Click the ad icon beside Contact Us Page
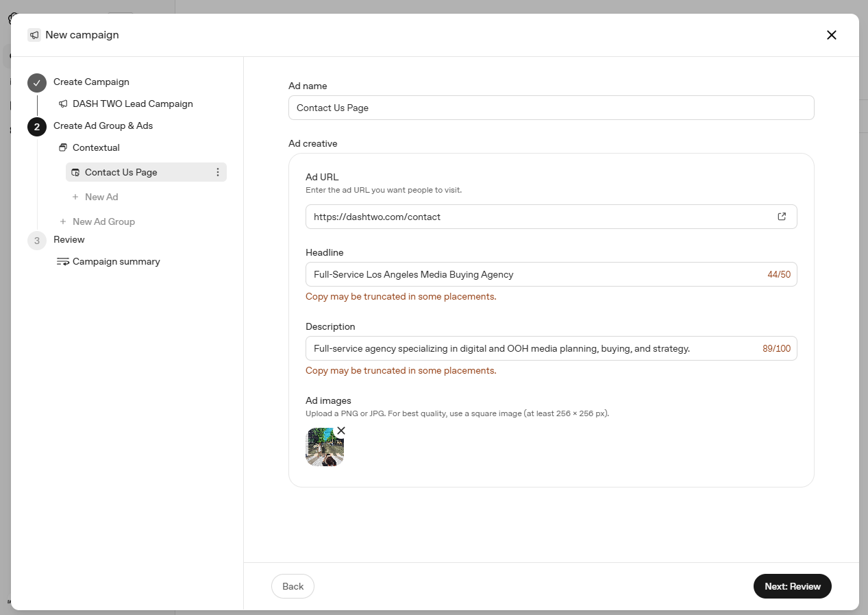The width and height of the screenshot is (868, 615). (75, 173)
